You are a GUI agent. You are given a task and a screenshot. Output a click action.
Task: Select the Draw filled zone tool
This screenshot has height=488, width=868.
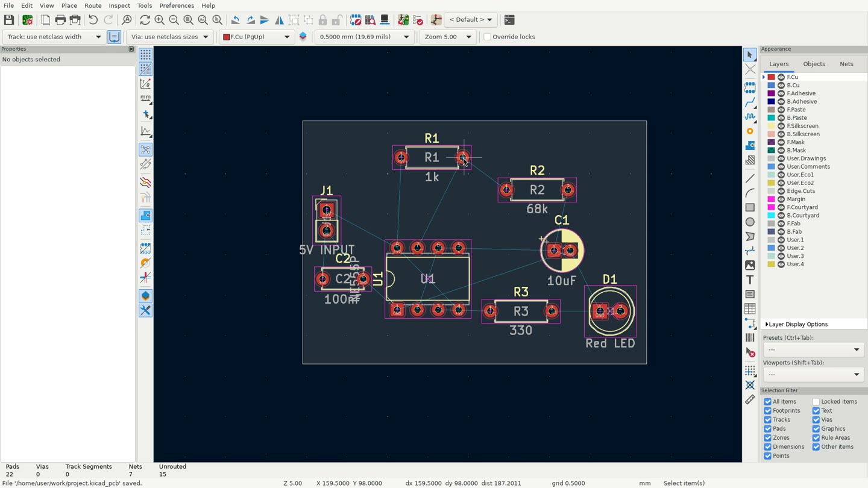click(x=750, y=145)
